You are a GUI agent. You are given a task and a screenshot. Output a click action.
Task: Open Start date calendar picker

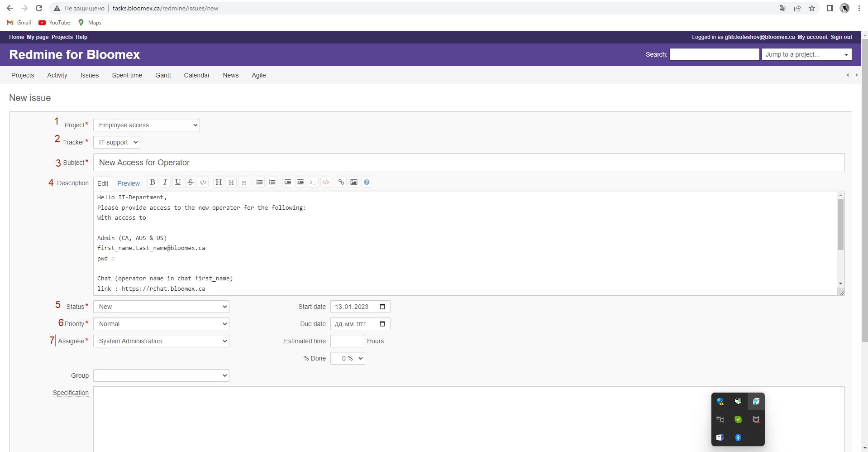[x=382, y=307]
